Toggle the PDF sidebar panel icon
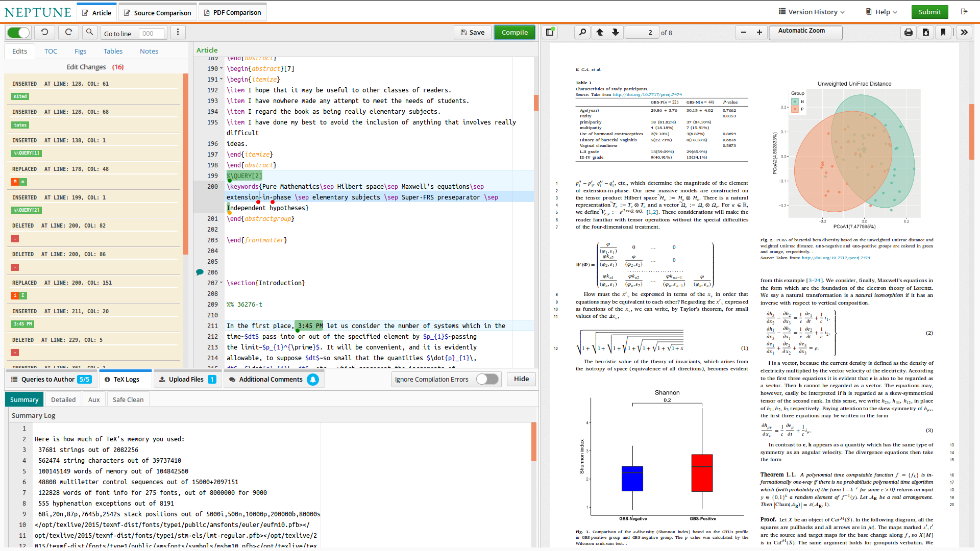The image size is (980, 551). click(x=550, y=33)
